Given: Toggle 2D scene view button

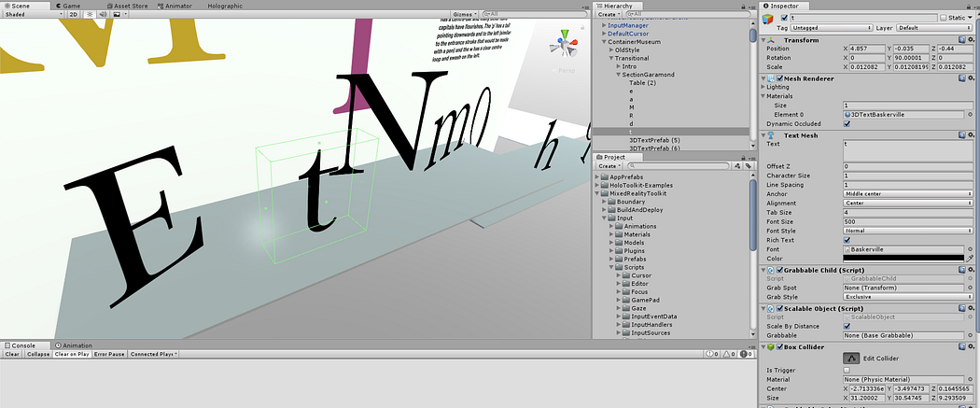Looking at the screenshot, I should pyautogui.click(x=74, y=14).
